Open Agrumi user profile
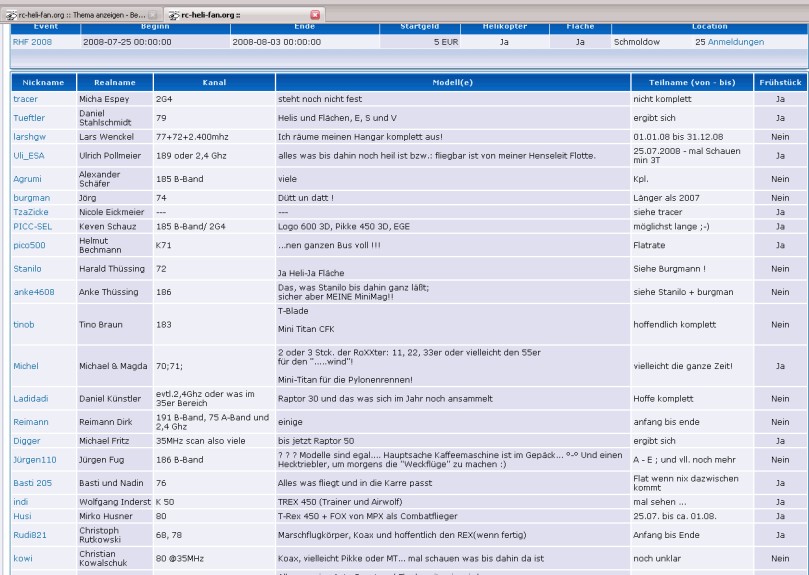Image resolution: width=809 pixels, height=575 pixels. pyautogui.click(x=27, y=179)
